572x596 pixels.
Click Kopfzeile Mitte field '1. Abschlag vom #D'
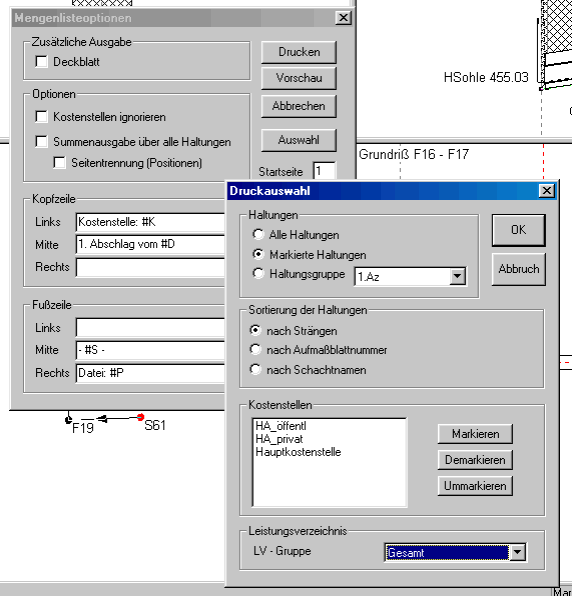click(151, 244)
